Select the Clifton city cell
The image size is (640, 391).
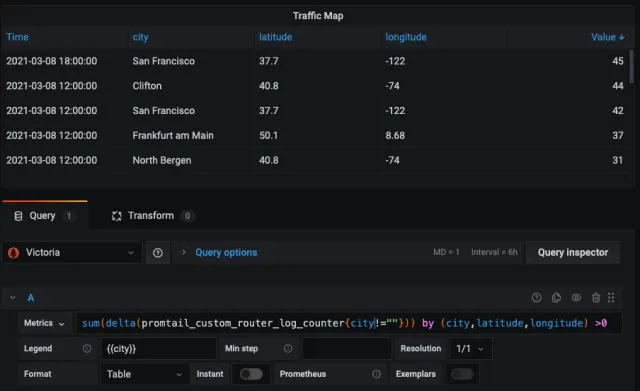[x=147, y=86]
